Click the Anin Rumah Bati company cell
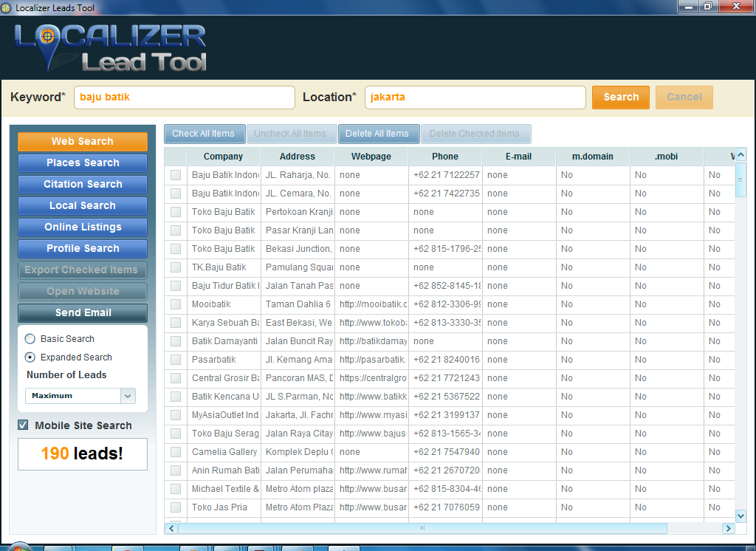 [x=224, y=470]
